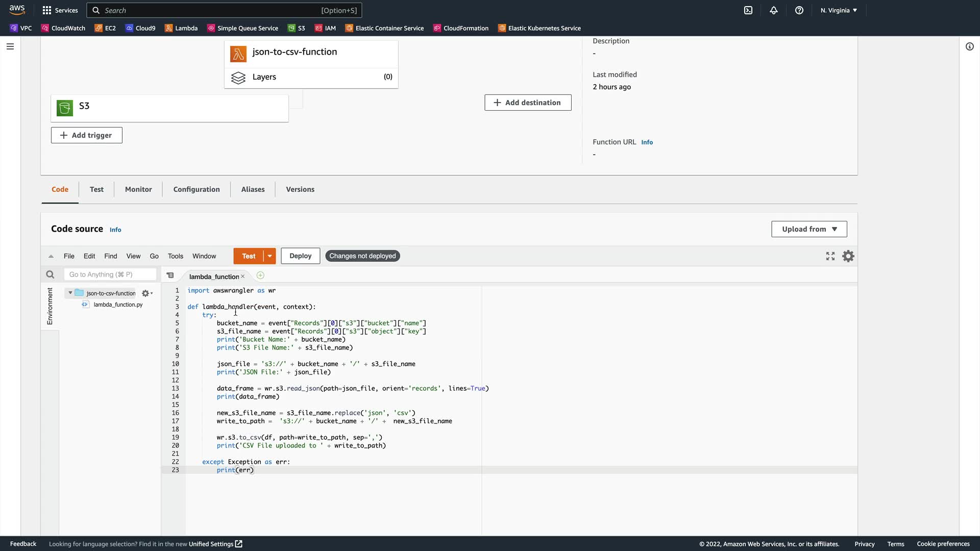Collapse the json-to-csv-function folder
Screen dimensions: 980x551
tap(70, 293)
